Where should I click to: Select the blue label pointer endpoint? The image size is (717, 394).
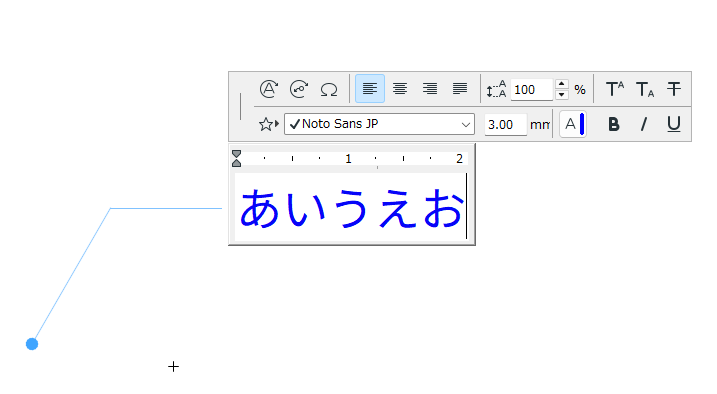(32, 344)
